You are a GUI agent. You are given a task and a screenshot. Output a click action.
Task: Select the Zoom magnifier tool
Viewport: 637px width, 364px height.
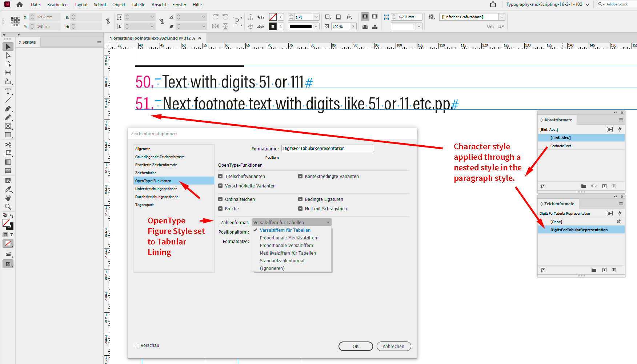pyautogui.click(x=8, y=207)
